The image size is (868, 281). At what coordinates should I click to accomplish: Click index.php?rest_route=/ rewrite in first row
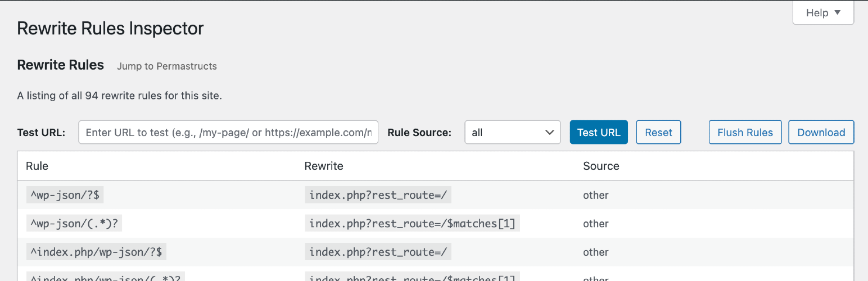tap(378, 195)
